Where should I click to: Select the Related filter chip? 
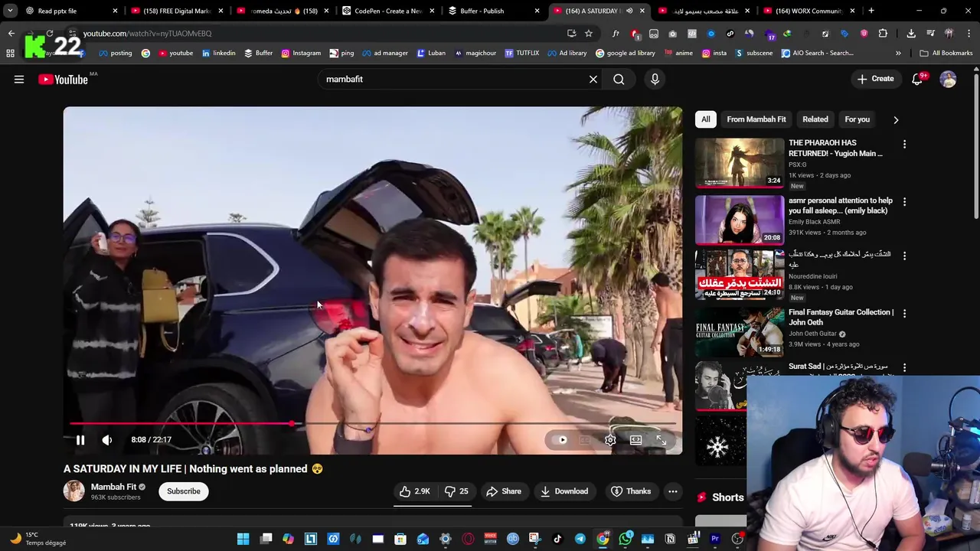coord(815,119)
